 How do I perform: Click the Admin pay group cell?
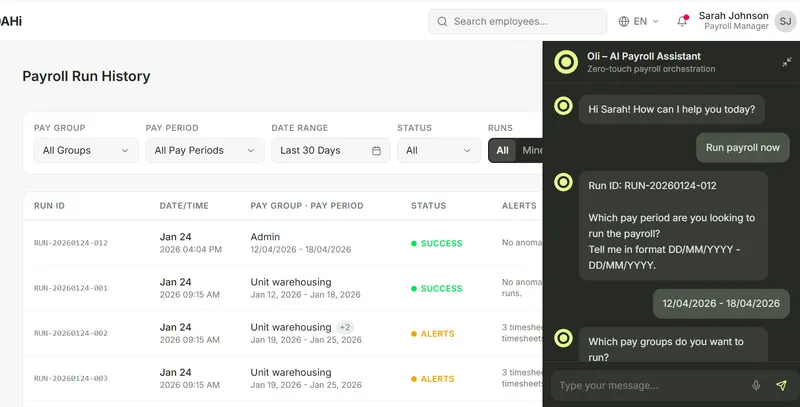pyautogui.click(x=265, y=237)
